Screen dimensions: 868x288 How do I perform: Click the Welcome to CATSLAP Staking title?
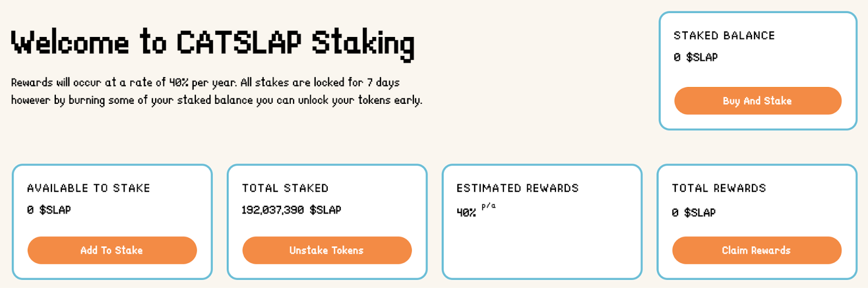pyautogui.click(x=213, y=43)
